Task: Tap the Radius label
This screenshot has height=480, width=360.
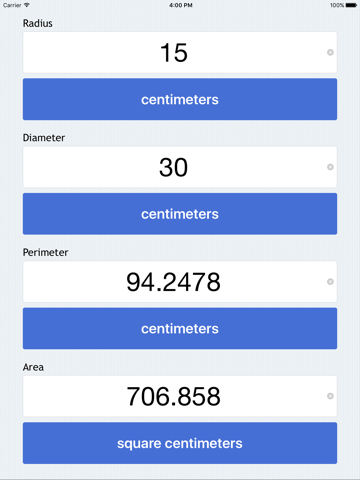Action: (x=38, y=23)
